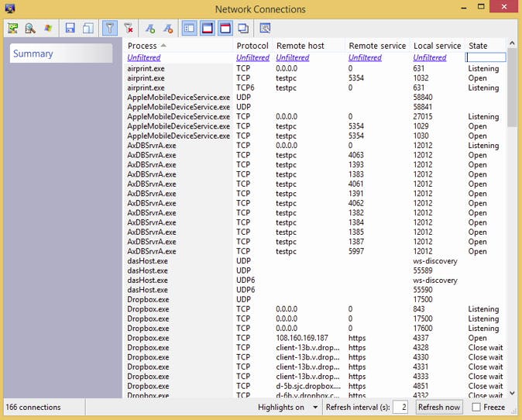Click the Refresh interval input field

click(400, 407)
